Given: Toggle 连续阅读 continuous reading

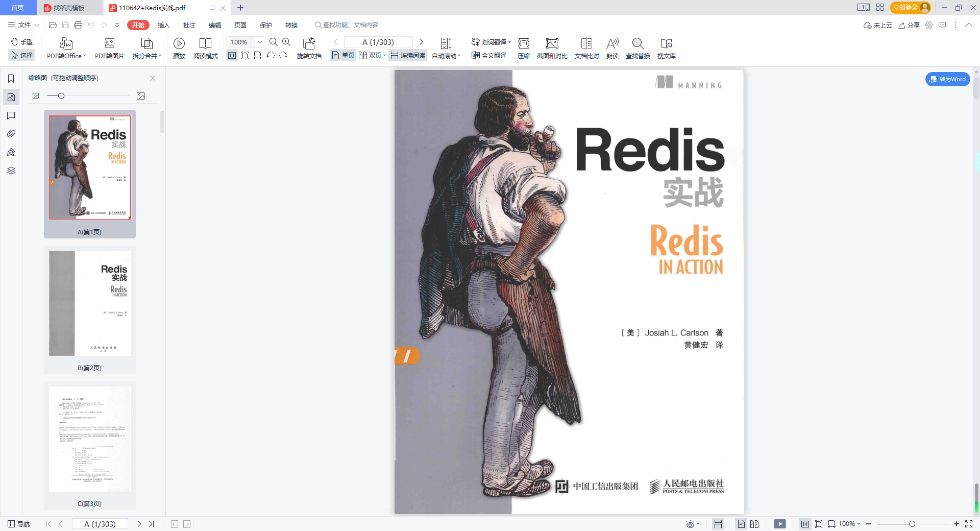Looking at the screenshot, I should tap(408, 56).
